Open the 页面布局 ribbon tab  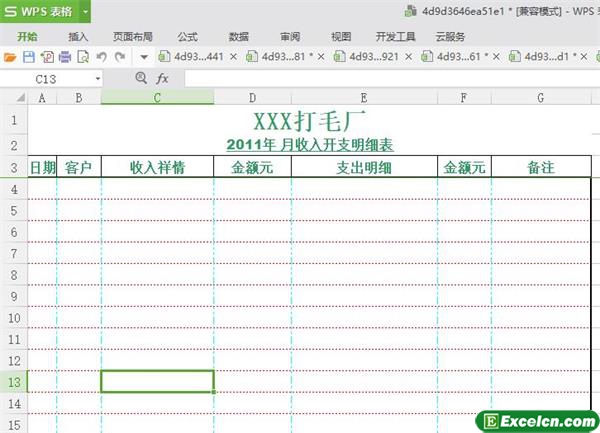point(133,37)
